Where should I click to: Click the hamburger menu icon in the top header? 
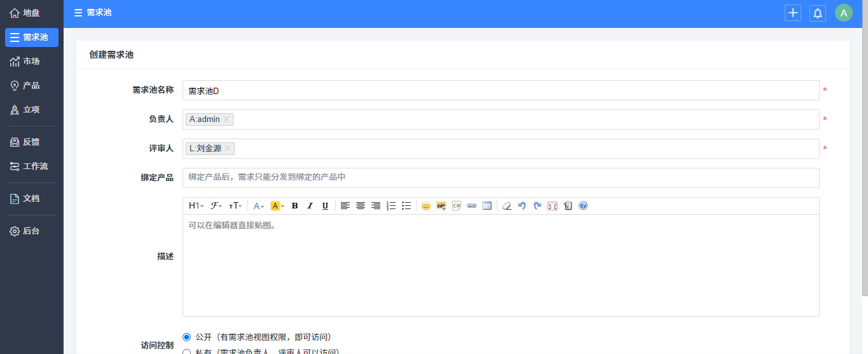point(78,13)
